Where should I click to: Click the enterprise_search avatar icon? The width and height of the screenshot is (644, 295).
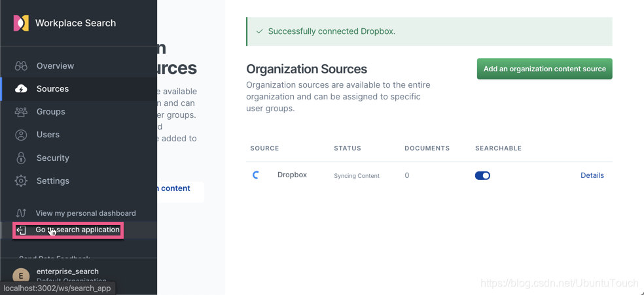(21, 276)
